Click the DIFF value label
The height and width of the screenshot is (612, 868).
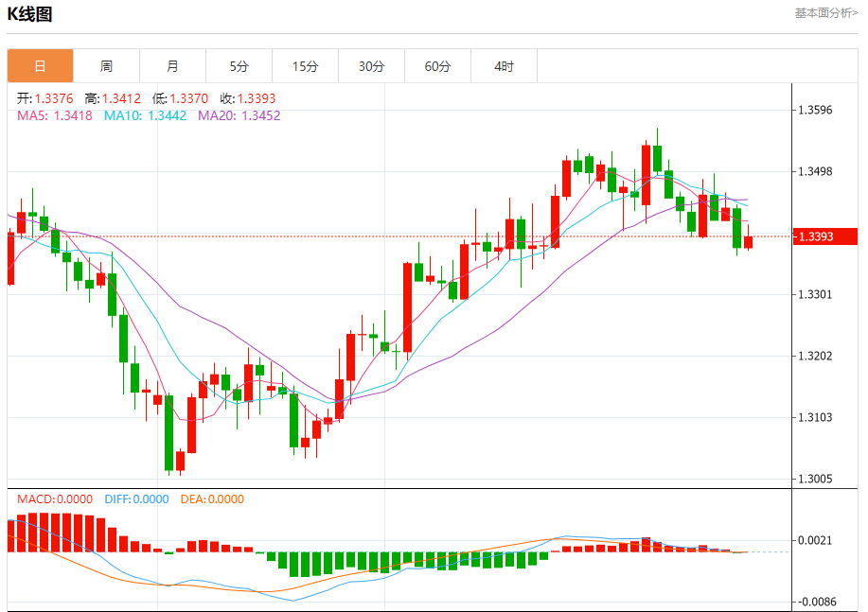136,499
